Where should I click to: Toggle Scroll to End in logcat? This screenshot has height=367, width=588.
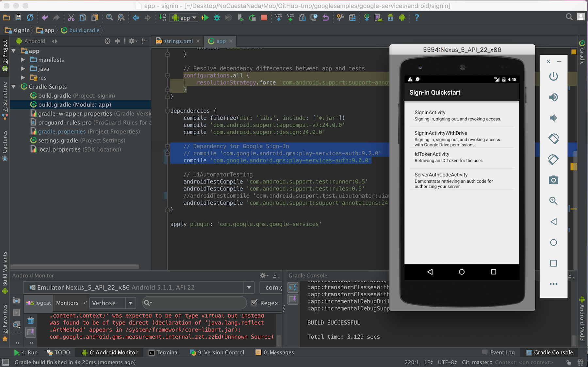tap(31, 332)
